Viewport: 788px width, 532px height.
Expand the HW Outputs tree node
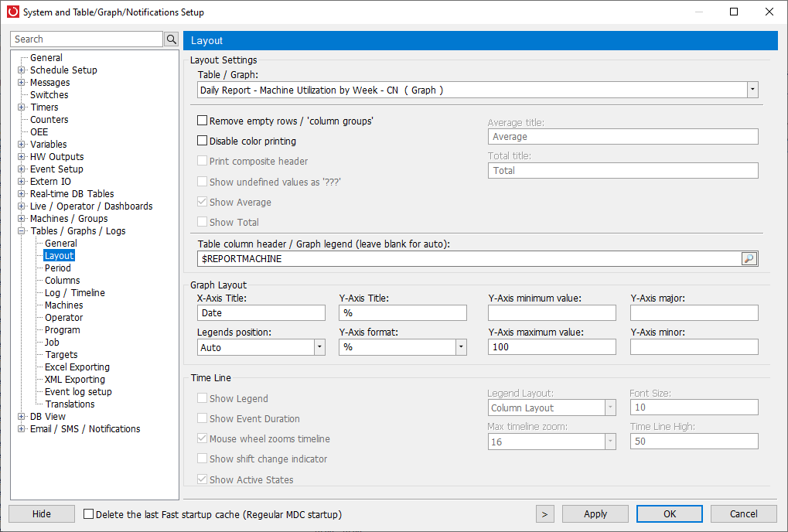(21, 157)
